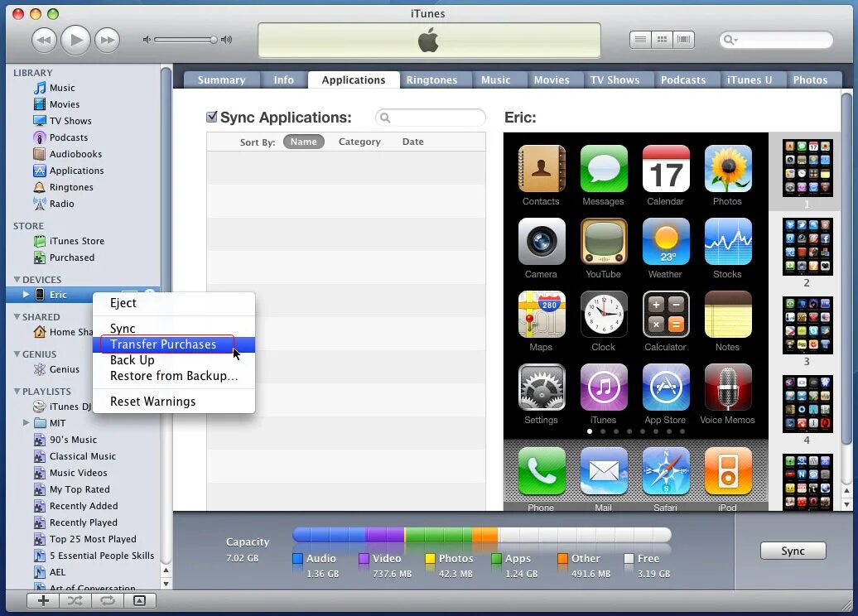Viewport: 858px width, 616px height.
Task: Select the App Store app icon
Action: point(666,387)
